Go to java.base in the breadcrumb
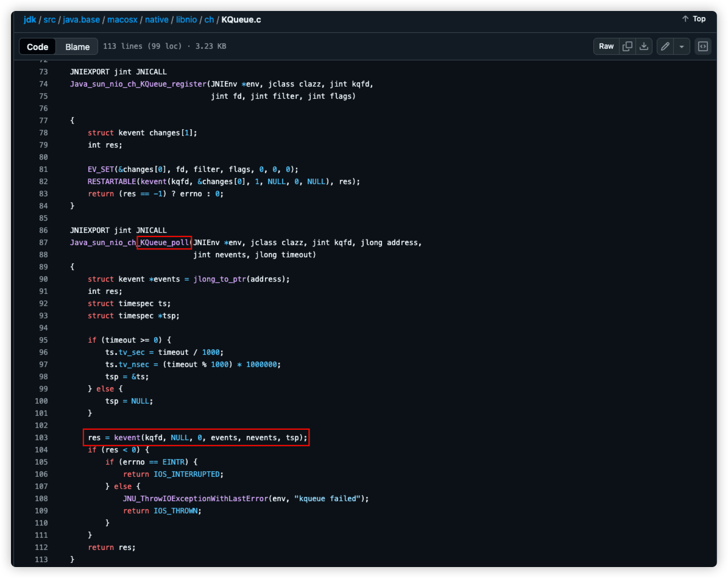728x578 pixels. [x=81, y=20]
